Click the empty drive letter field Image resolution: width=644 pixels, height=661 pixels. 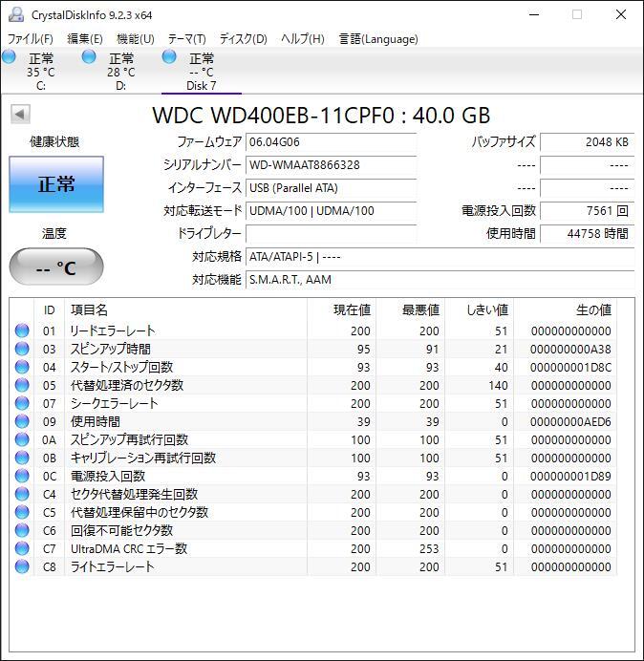(331, 233)
